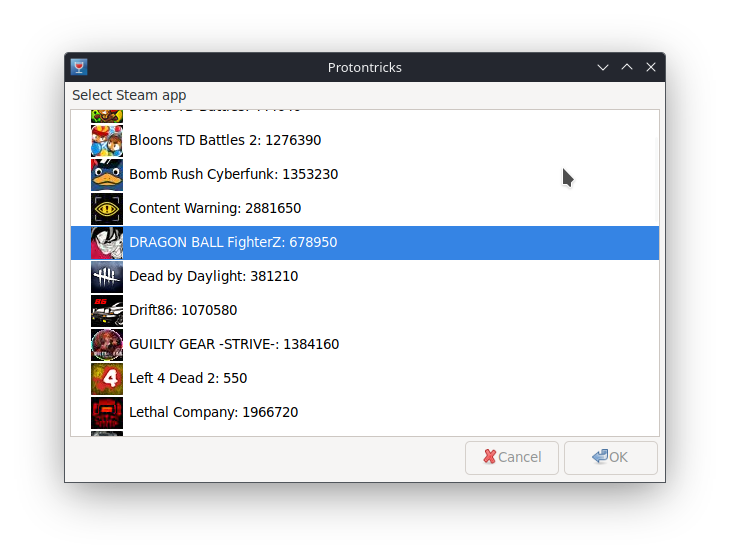Select Left 4 Dead 2: 550

365,378
